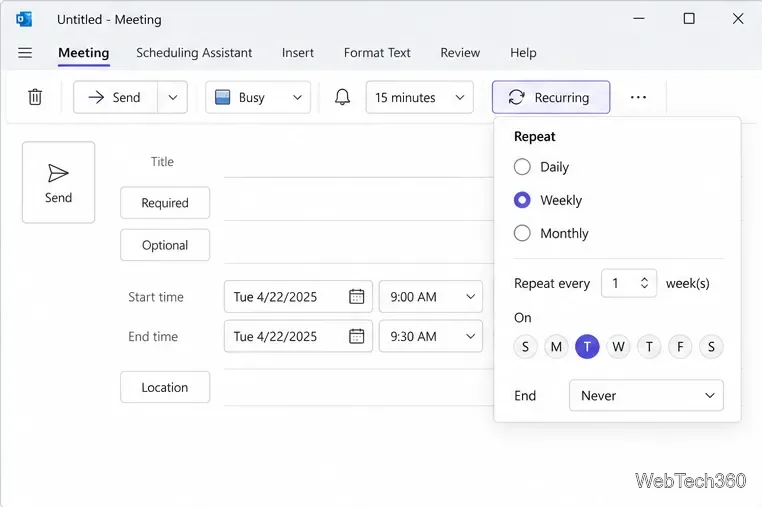Open the three-dot more options menu

point(638,97)
